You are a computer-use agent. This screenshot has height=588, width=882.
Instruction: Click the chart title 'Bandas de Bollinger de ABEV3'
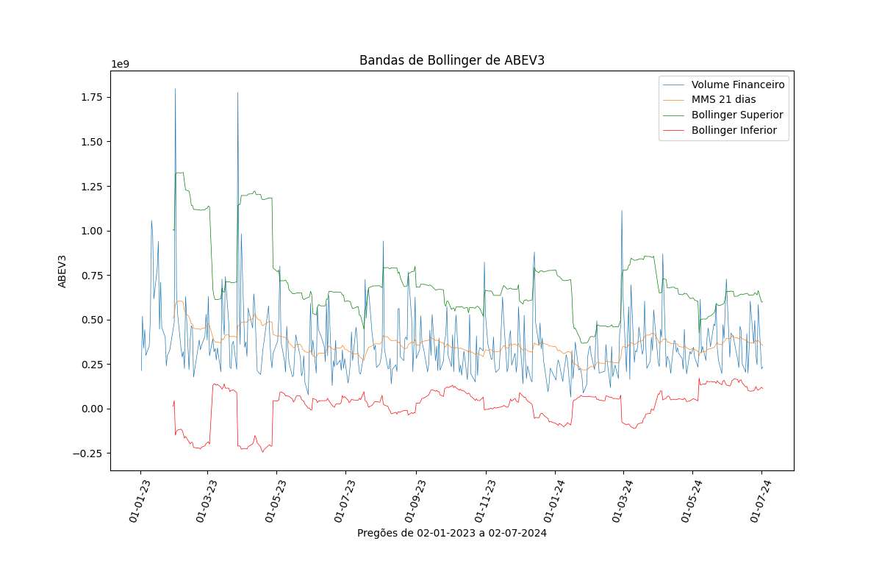coord(452,60)
